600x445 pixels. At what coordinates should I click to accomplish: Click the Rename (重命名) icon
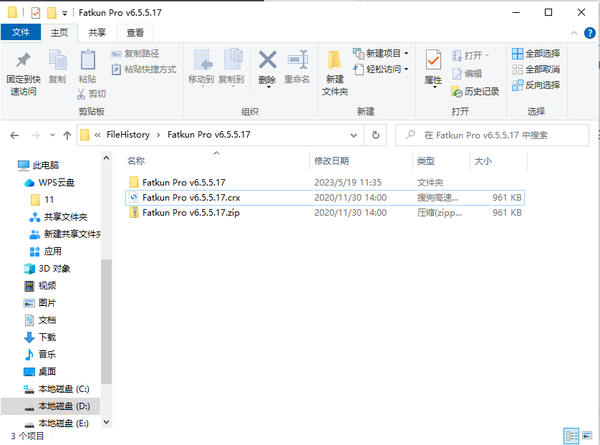pyautogui.click(x=297, y=60)
